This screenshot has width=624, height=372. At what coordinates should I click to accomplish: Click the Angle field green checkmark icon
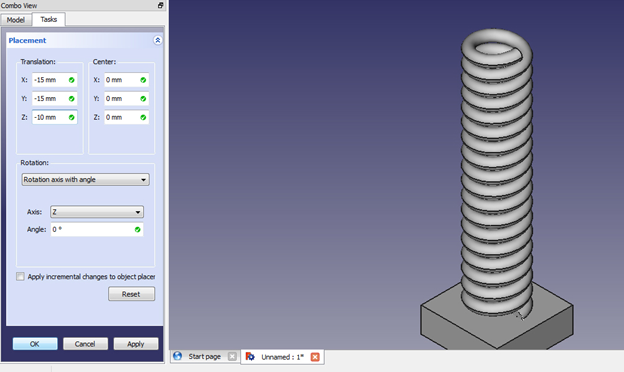(x=138, y=230)
